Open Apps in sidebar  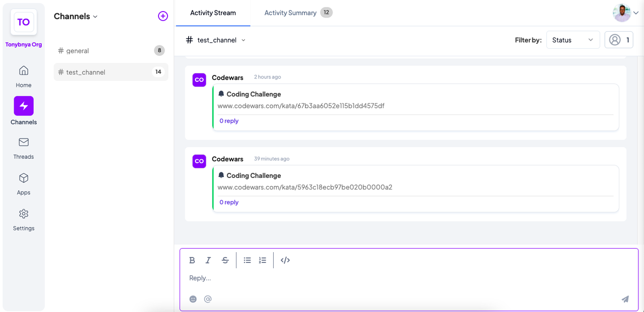(x=24, y=184)
